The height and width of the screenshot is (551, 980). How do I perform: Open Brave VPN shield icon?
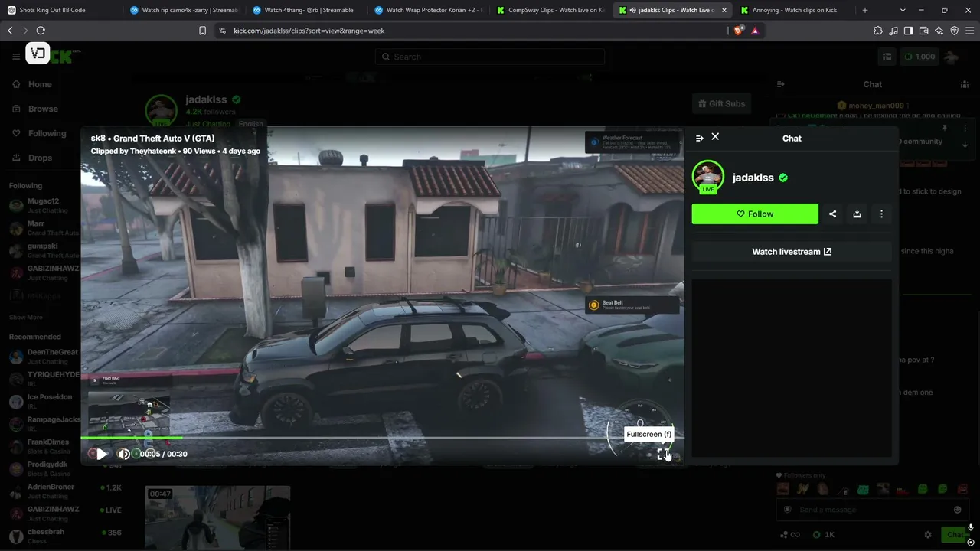(954, 31)
